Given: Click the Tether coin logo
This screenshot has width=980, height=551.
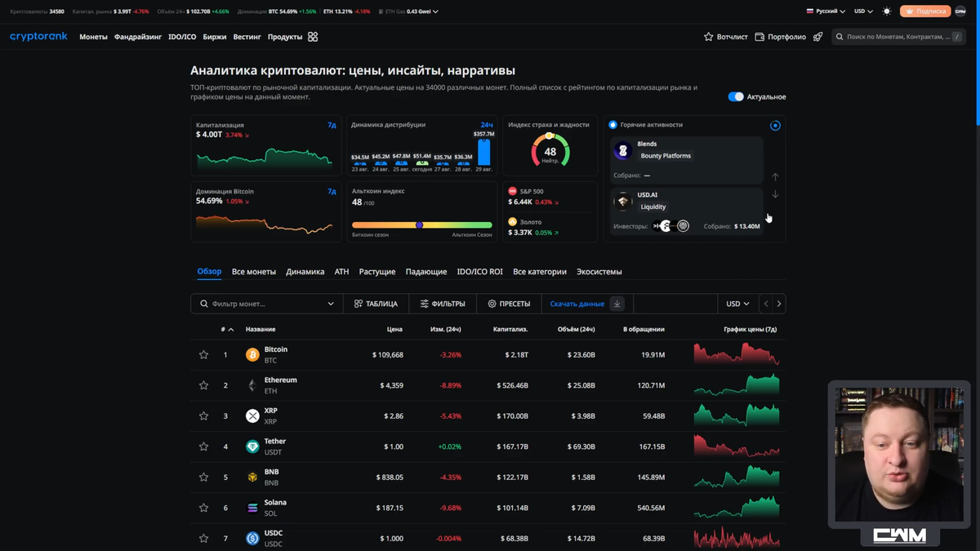Looking at the screenshot, I should pyautogui.click(x=252, y=447).
